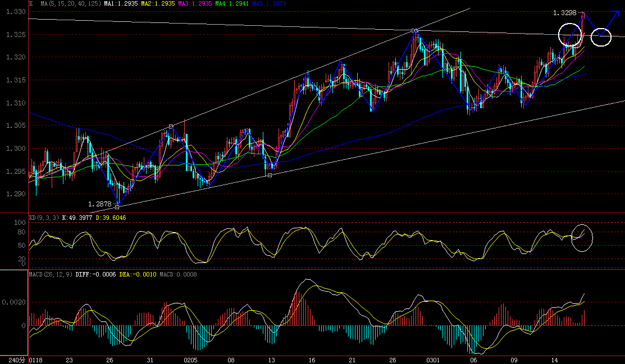Click the 0205 date label
Viewport: 625px width, 364px height.
point(190,360)
